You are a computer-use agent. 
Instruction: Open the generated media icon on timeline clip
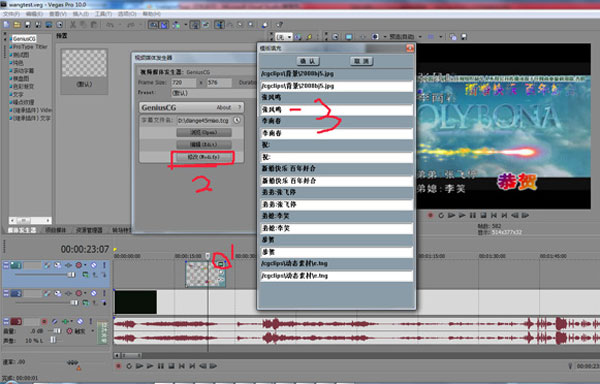pos(221,264)
